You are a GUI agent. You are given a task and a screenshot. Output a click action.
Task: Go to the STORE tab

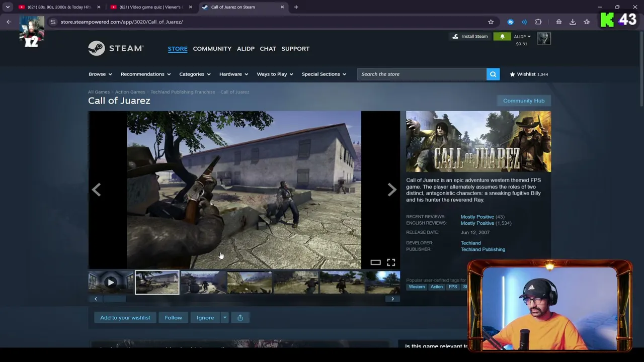pos(178,49)
